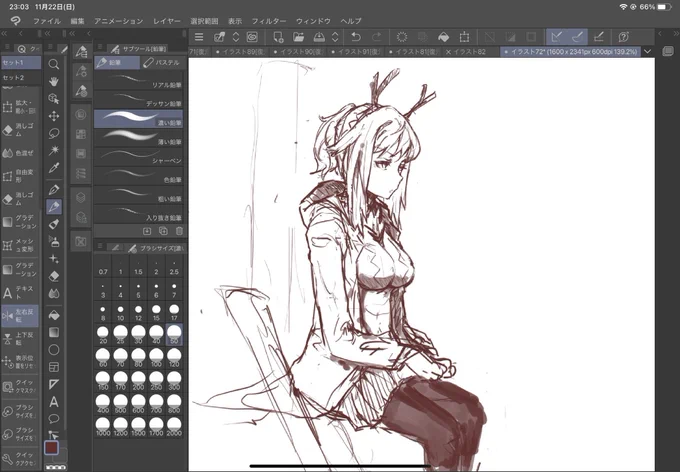This screenshot has width=680, height=472.
Task: Expand the document tab list chevron
Action: pos(647,52)
